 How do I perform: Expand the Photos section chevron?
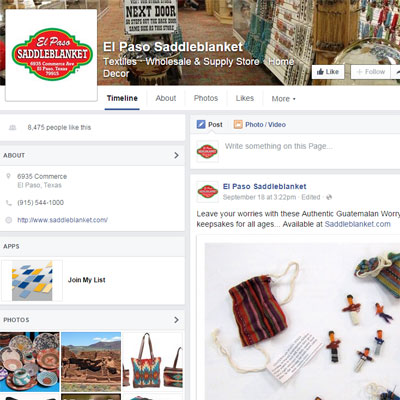[176, 320]
